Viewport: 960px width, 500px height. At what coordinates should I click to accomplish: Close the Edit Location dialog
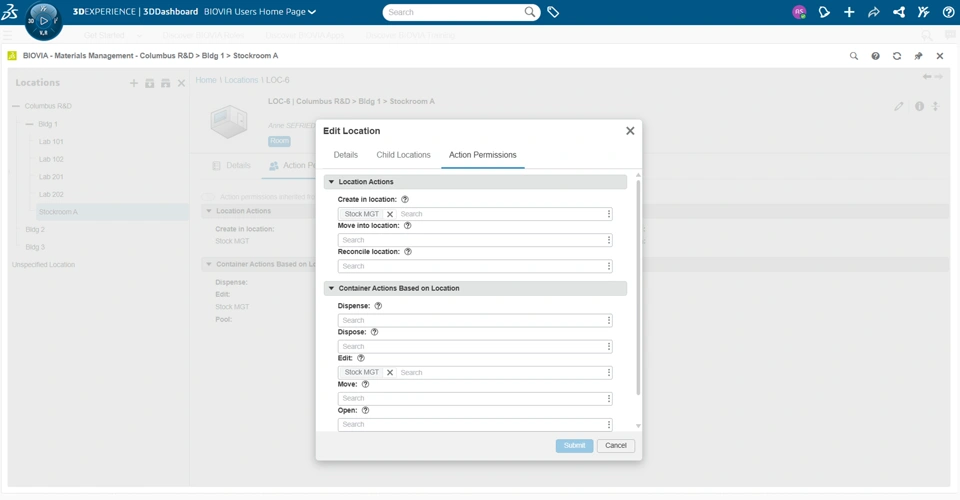630,131
